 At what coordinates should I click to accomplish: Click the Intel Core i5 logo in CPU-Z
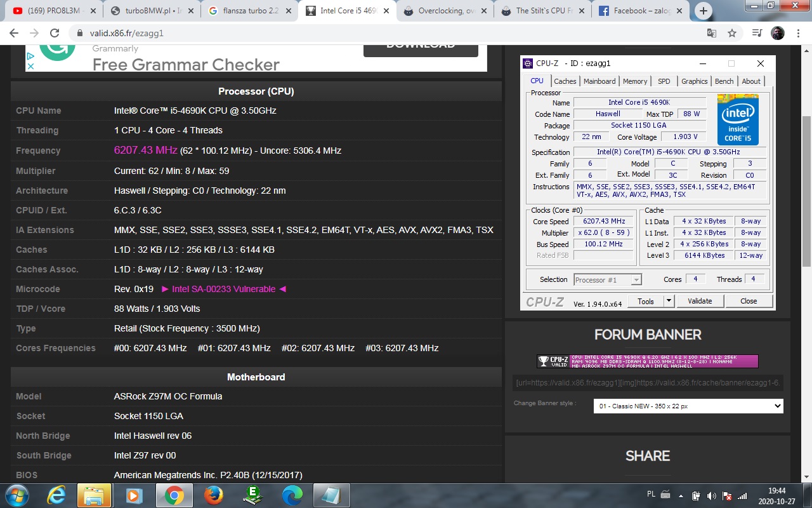pos(738,119)
